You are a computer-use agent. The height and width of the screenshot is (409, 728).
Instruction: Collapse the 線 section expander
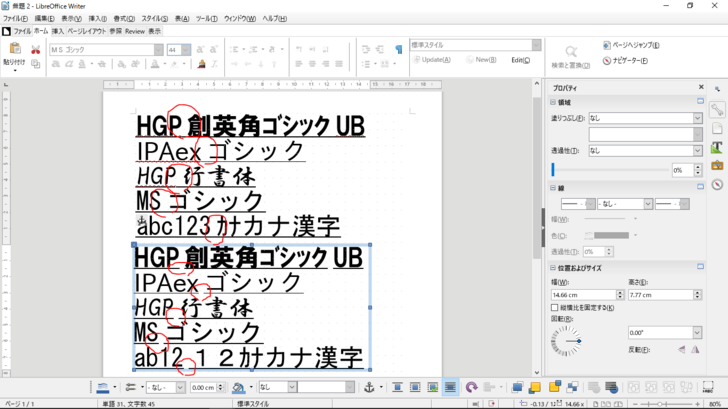(553, 188)
